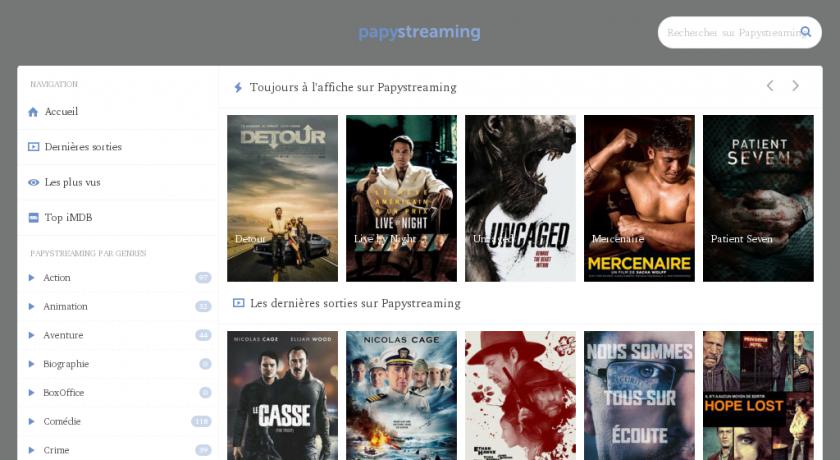Expand the Action genre triangle
The height and width of the screenshot is (460, 840).
pos(31,277)
